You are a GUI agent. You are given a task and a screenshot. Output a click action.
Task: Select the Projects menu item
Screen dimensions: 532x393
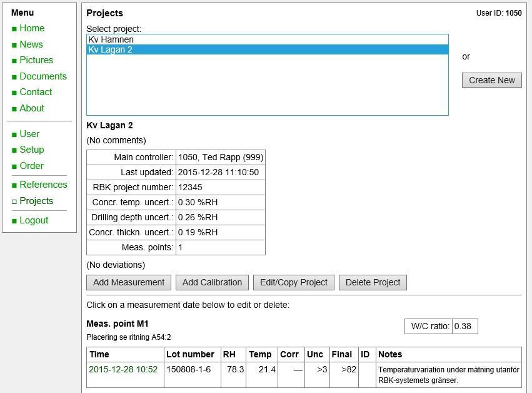(x=36, y=201)
